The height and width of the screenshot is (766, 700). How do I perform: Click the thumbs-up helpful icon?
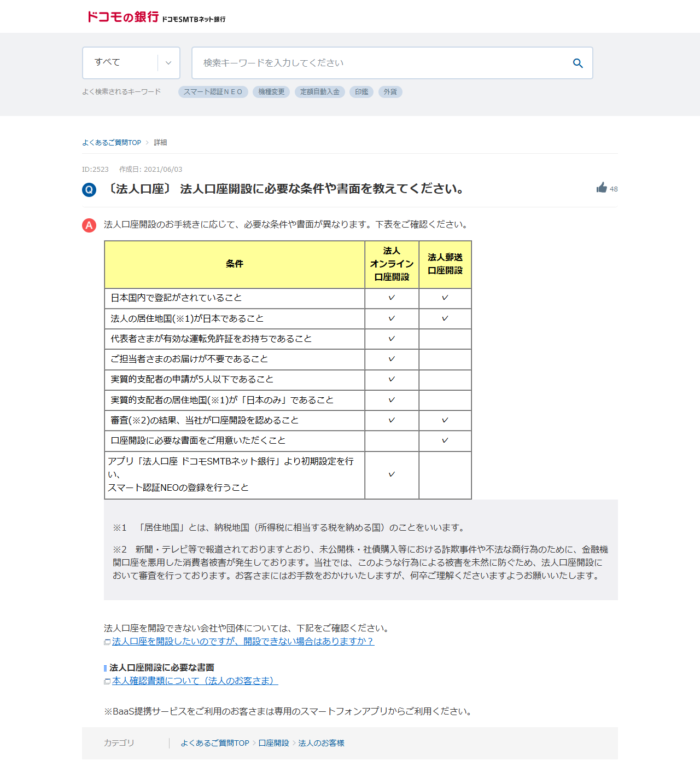click(x=602, y=188)
